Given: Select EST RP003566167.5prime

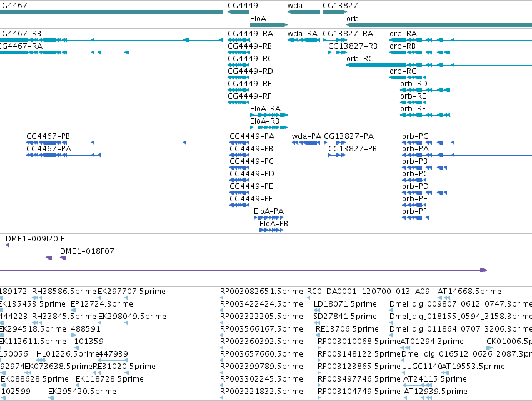Looking at the screenshot, I should 221,335.
